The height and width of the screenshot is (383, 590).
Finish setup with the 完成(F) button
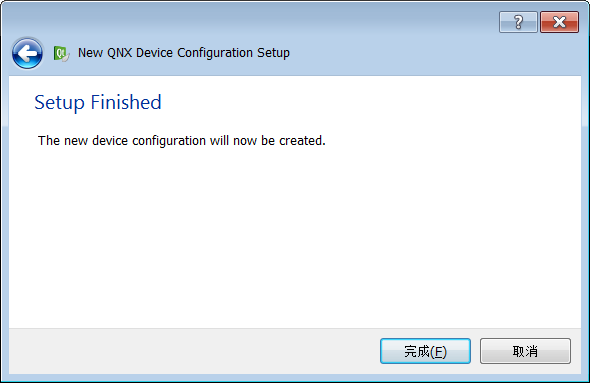(x=425, y=351)
